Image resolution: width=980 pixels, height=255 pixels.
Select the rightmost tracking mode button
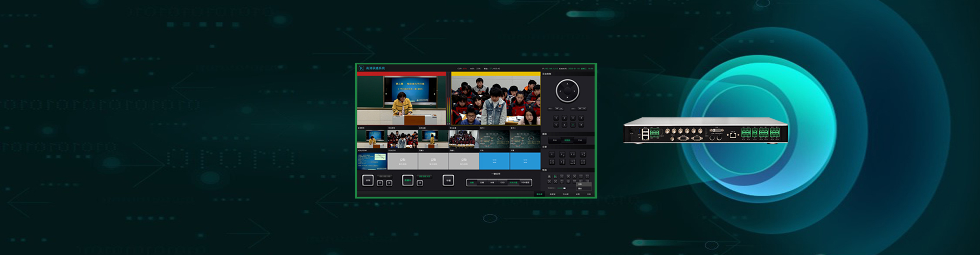579,141
